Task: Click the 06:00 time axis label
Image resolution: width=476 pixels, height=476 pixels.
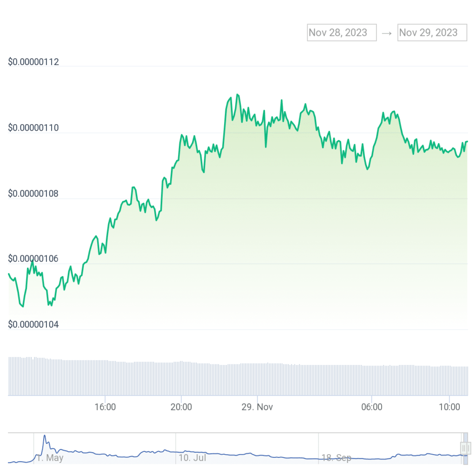Action: point(372,407)
